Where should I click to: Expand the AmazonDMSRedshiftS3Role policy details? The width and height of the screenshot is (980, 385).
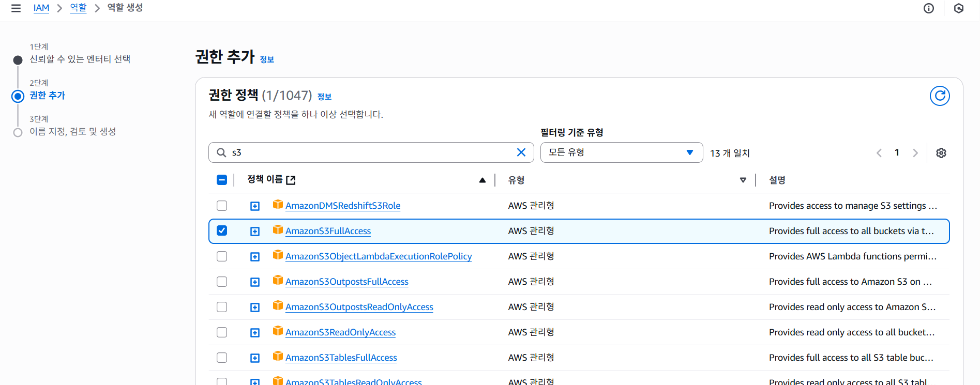coord(255,206)
